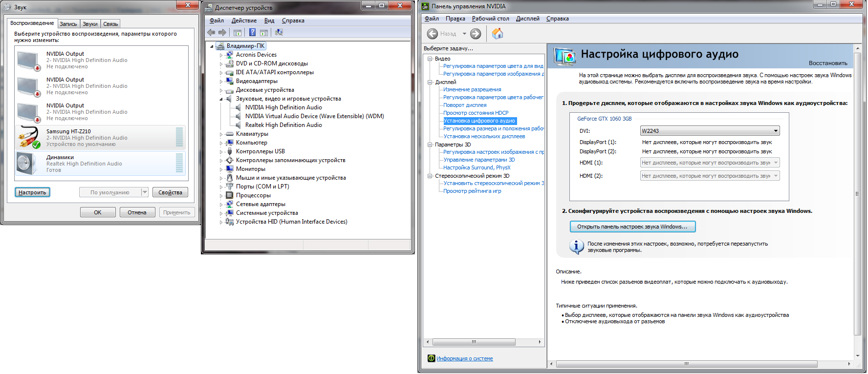Click the Системные устройства icon
Image resolution: width=868 pixels, height=374 pixels.
point(229,213)
